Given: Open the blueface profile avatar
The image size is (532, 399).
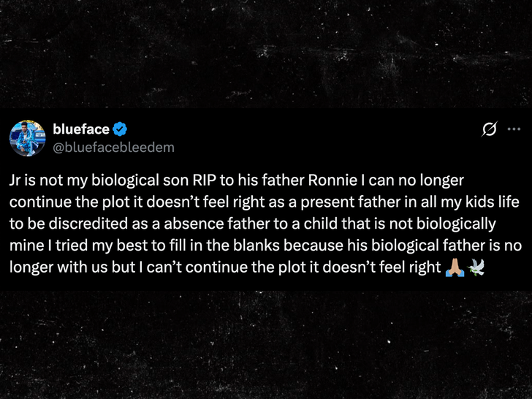Looking at the screenshot, I should [28, 138].
